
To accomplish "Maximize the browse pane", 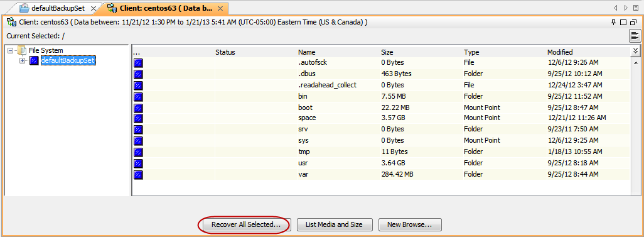I will click(x=623, y=22).
